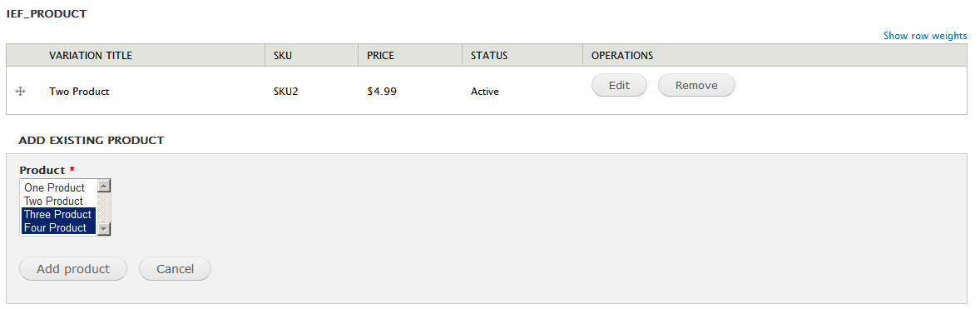
Task: Click the Variation Title column header
Action: coord(91,56)
